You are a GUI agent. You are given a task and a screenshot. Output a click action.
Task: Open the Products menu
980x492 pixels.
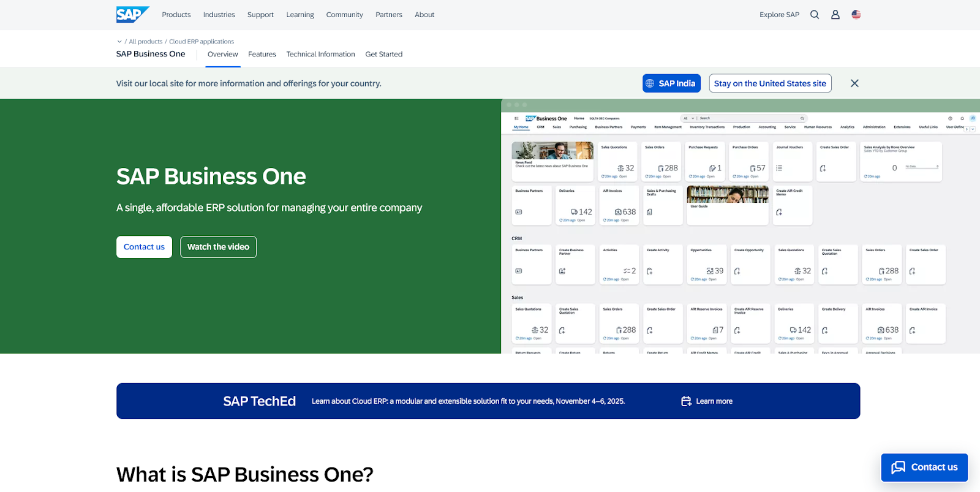[176, 15]
